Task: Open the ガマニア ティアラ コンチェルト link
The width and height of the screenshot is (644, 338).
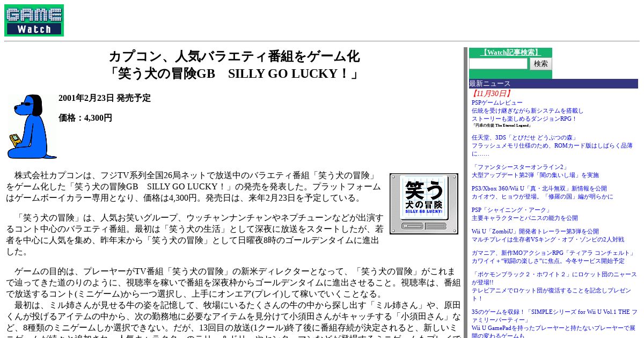Action: (553, 257)
